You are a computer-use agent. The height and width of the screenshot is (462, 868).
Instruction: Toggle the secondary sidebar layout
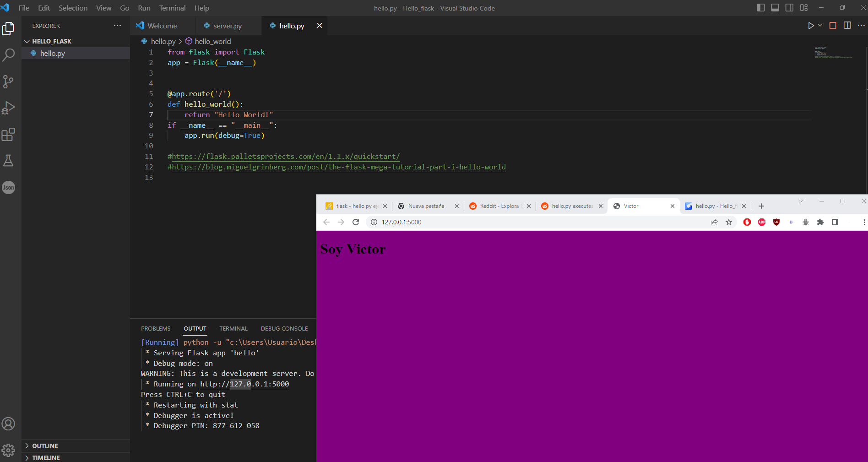point(789,8)
